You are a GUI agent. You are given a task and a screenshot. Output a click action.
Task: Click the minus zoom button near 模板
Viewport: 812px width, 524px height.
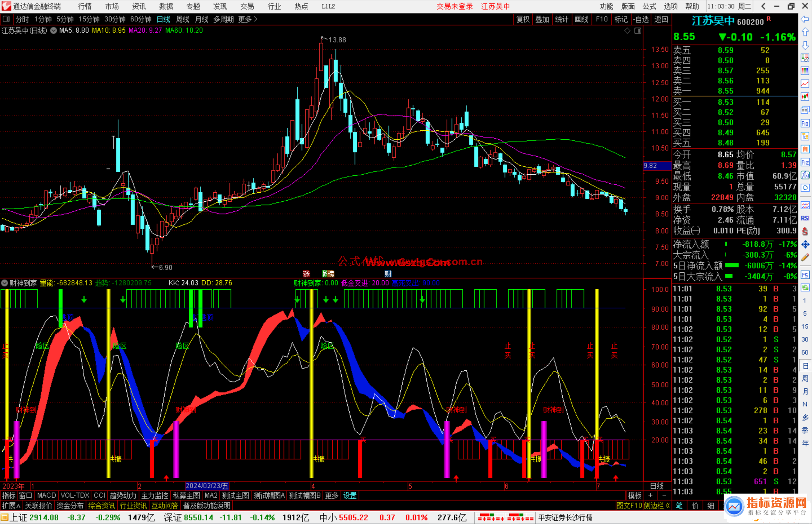tap(664, 495)
